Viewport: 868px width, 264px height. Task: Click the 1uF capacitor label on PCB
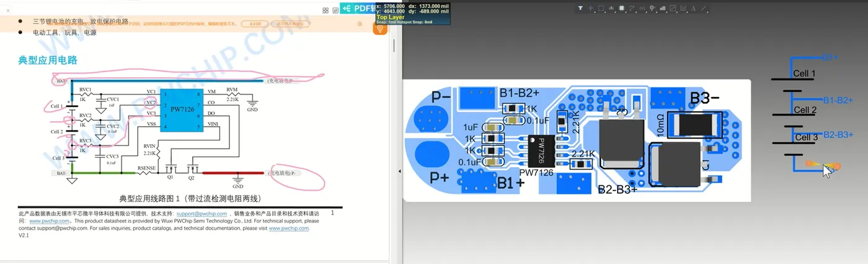[470, 127]
